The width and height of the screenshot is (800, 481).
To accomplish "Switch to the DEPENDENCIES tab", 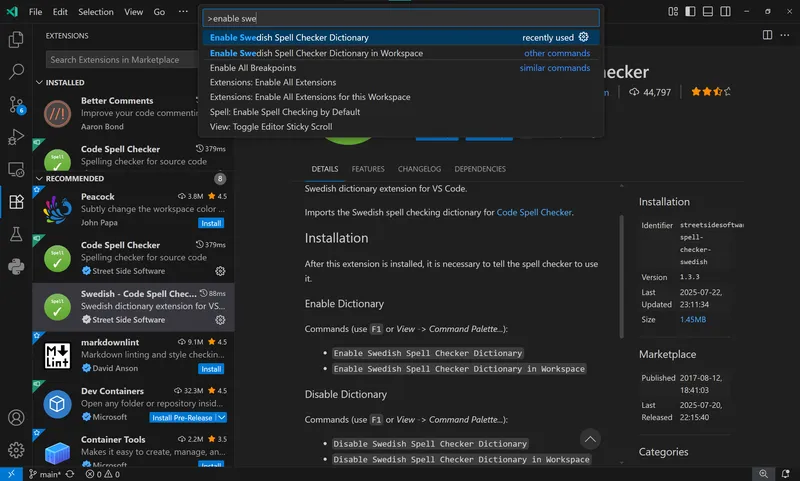I will [x=480, y=169].
